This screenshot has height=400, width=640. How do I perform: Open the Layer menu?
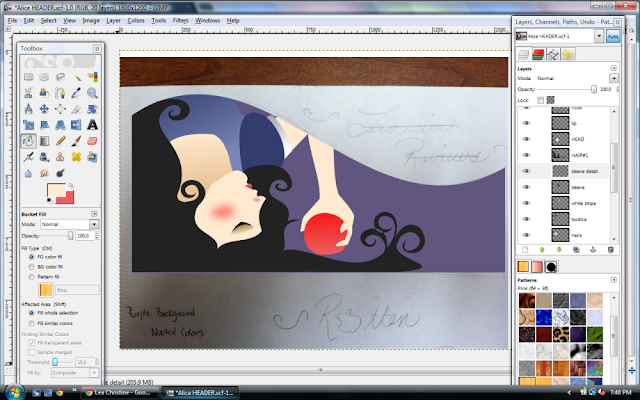[x=113, y=20]
